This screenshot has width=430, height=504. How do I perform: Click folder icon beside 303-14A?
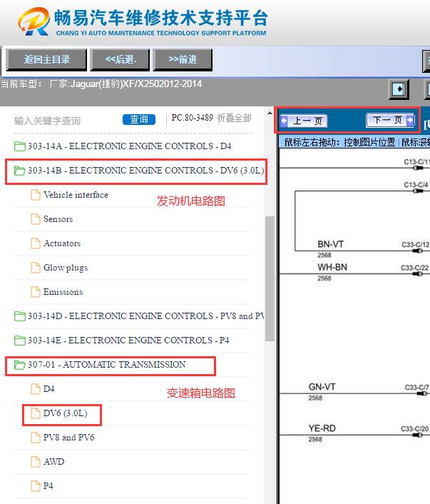click(x=20, y=146)
